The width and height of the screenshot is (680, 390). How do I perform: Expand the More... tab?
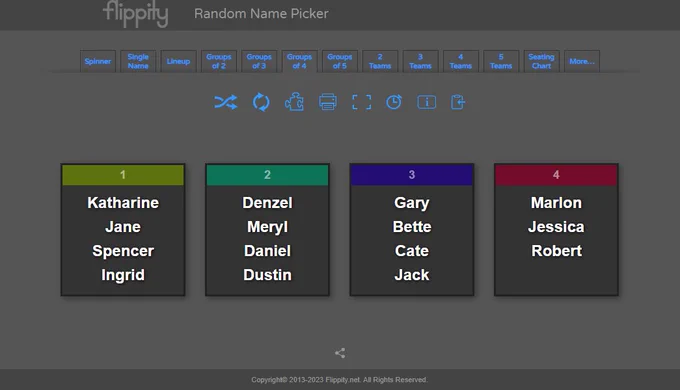582,61
